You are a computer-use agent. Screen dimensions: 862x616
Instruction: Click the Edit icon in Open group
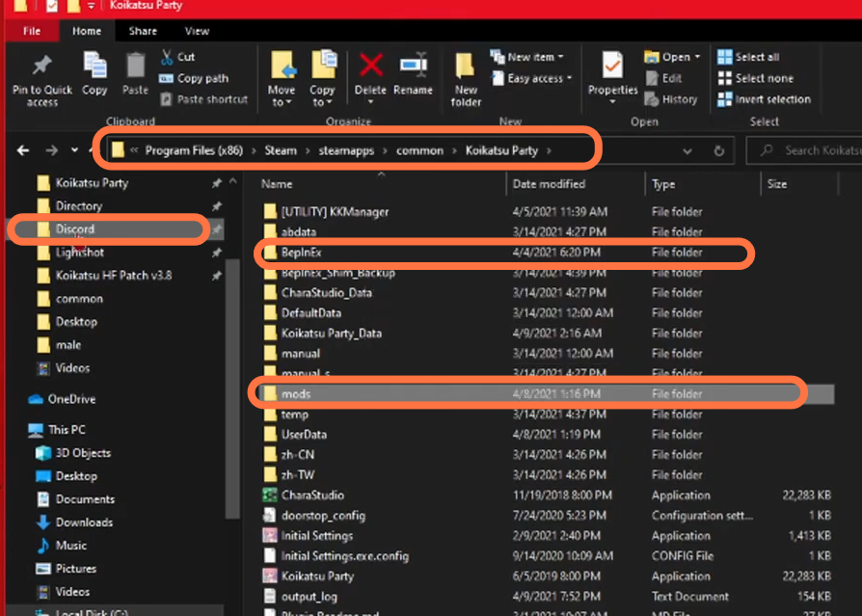[652, 78]
